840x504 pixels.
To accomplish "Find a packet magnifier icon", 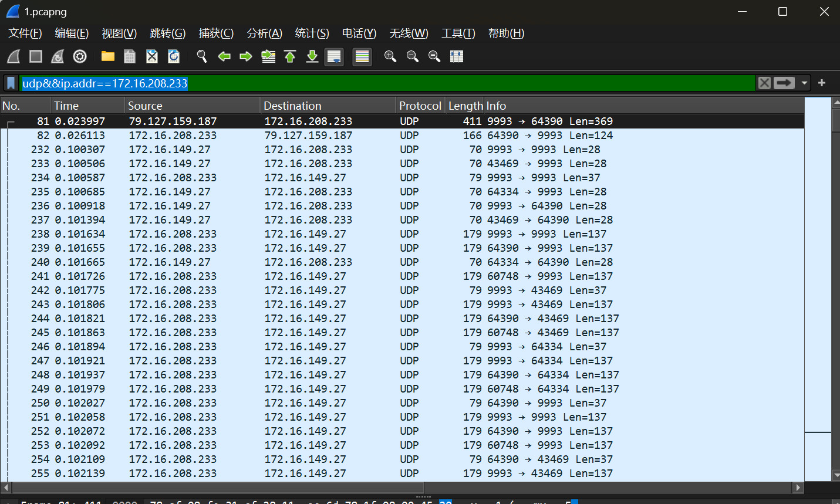I will click(202, 56).
